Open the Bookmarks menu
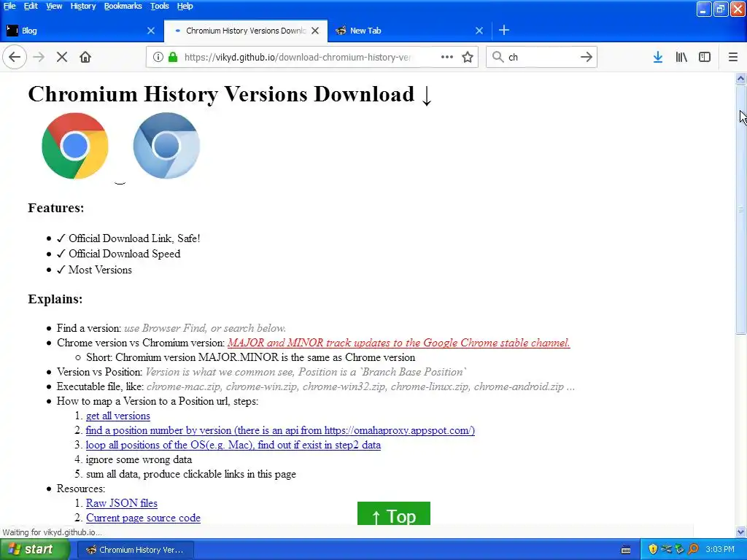 click(123, 6)
